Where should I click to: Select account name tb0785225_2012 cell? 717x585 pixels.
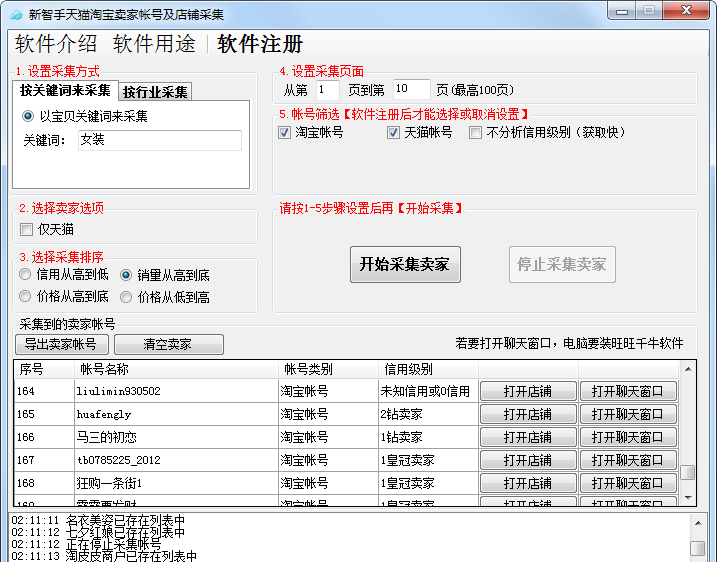tap(176, 460)
